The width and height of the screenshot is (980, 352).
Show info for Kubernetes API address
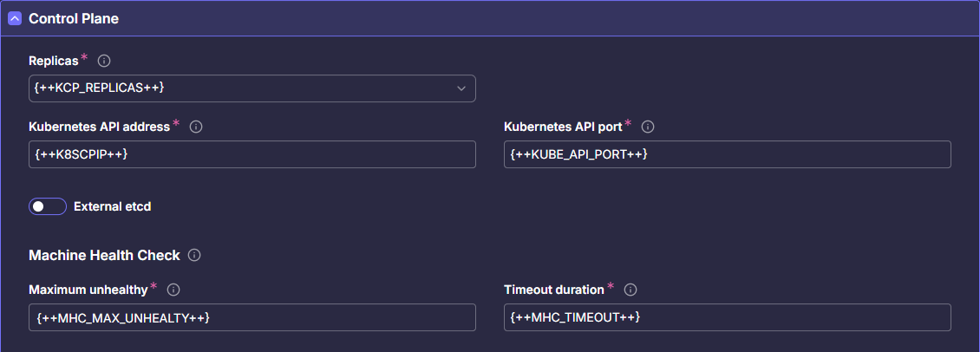tap(196, 127)
